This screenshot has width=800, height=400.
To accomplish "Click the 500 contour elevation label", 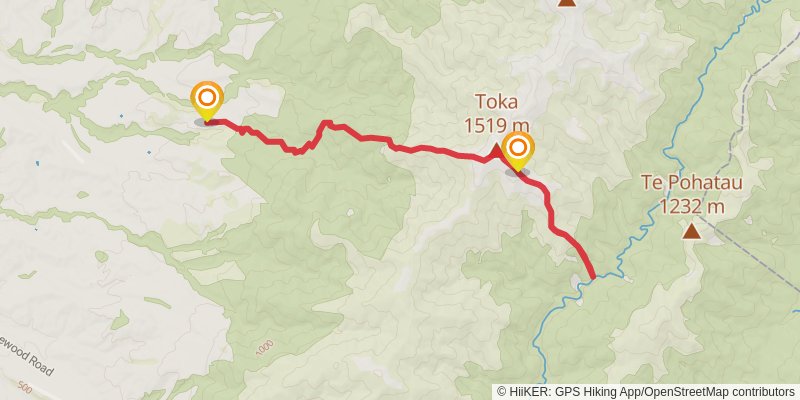I will tap(24, 387).
